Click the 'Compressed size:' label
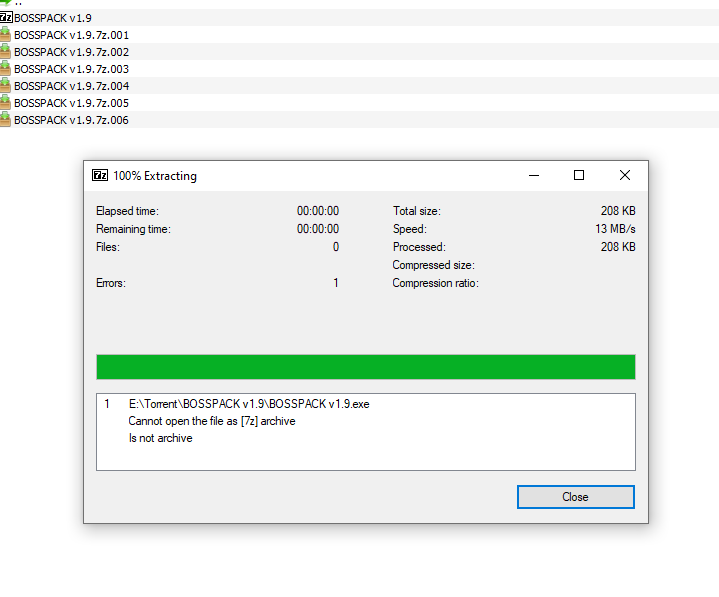Image resolution: width=719 pixels, height=597 pixels. [x=434, y=265]
